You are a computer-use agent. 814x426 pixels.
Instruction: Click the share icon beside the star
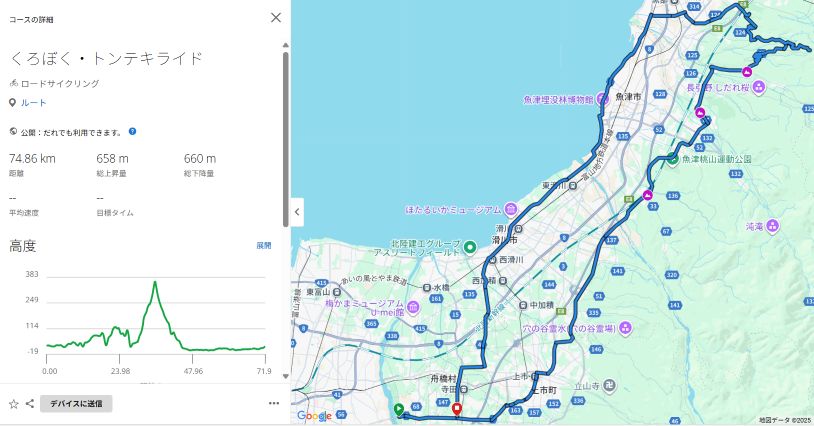[30, 404]
